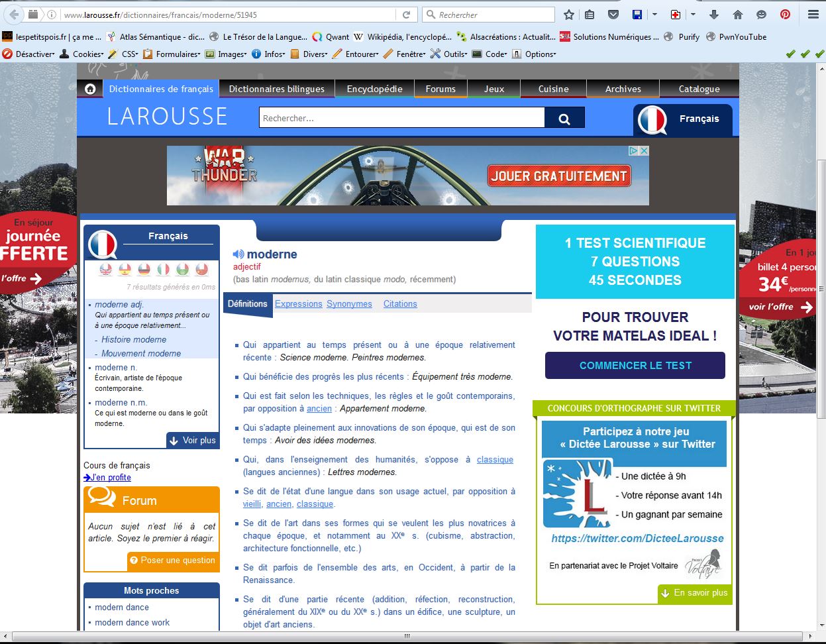This screenshot has width=826, height=644.
Task: Click the Larousse site home icon
Action: pyautogui.click(x=90, y=89)
